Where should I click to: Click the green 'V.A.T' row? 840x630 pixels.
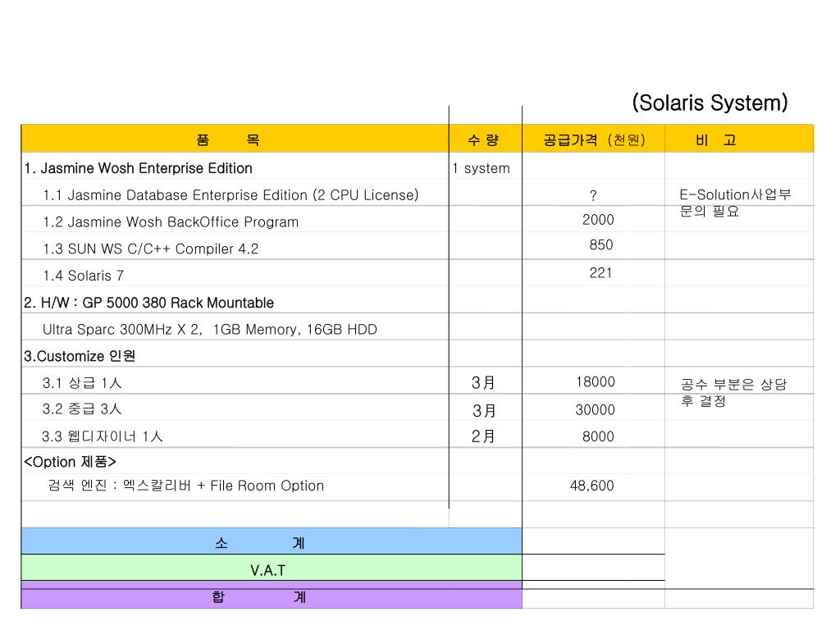(272, 568)
